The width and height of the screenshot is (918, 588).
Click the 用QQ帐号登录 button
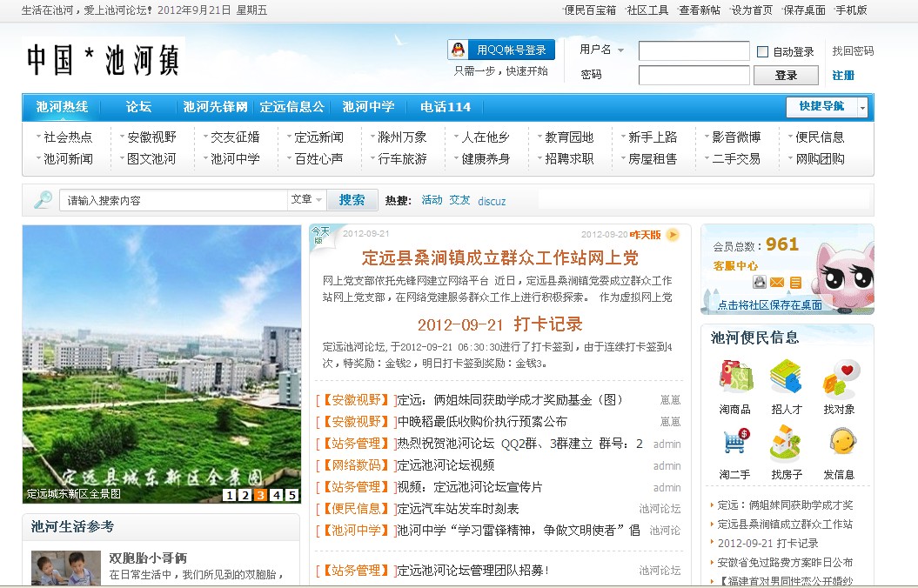pos(501,50)
